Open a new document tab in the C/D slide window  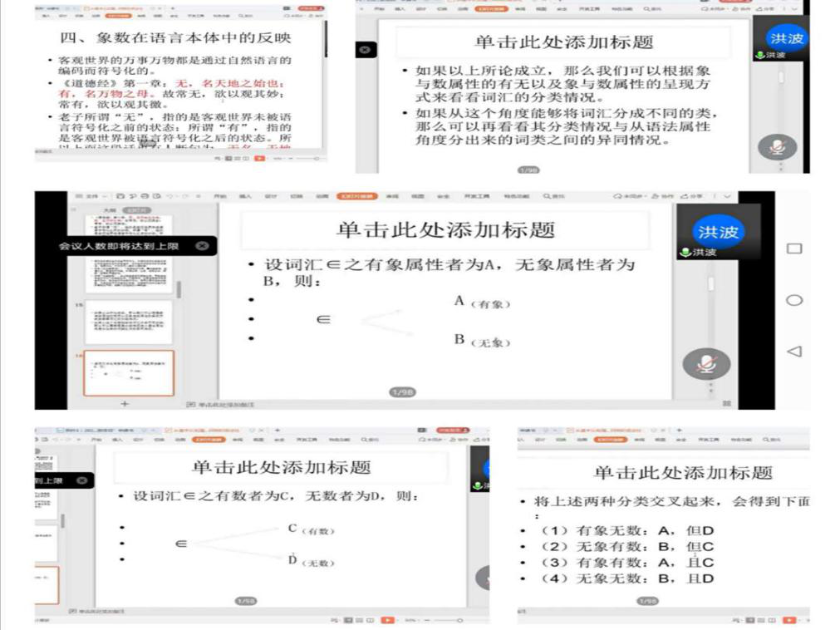coord(277,430)
